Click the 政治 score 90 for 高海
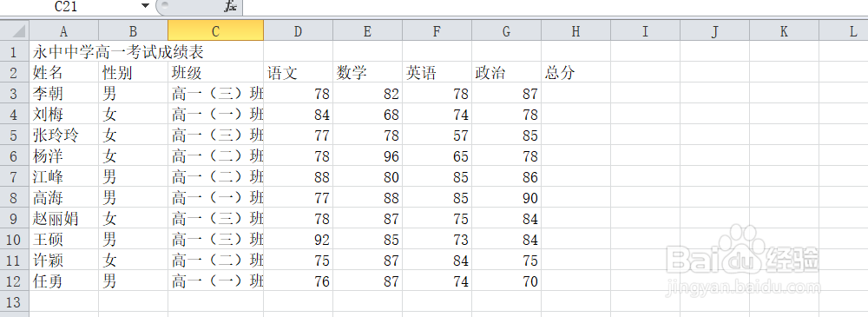The width and height of the screenshot is (868, 317). pyautogui.click(x=507, y=198)
